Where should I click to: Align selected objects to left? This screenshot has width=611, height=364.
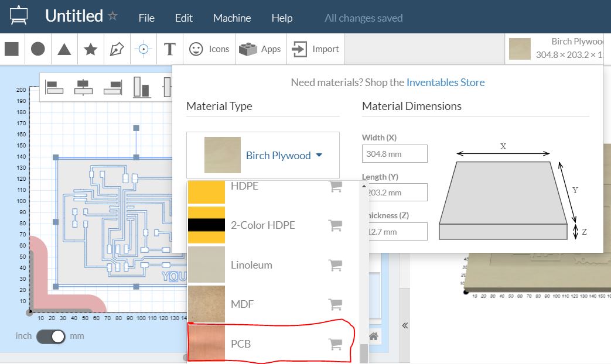(x=54, y=87)
